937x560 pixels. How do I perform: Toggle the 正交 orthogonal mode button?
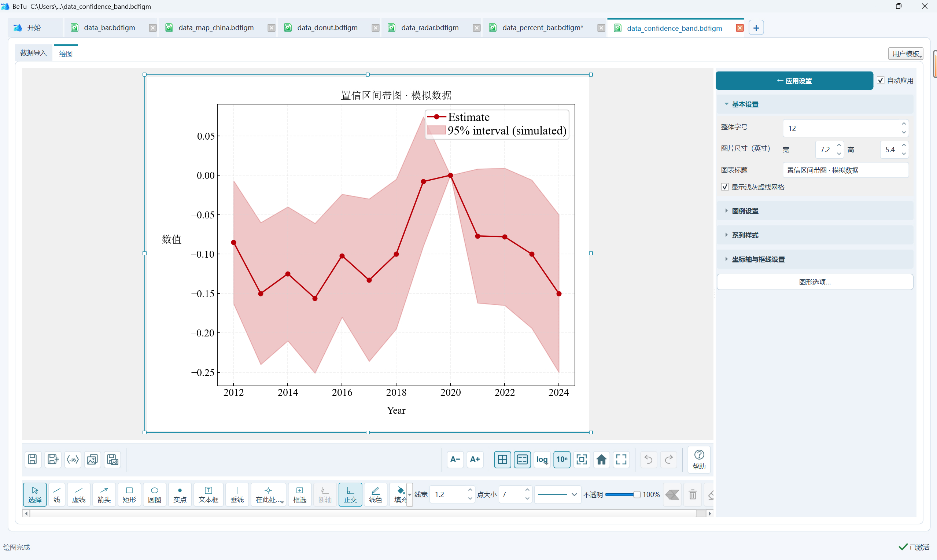(x=350, y=494)
